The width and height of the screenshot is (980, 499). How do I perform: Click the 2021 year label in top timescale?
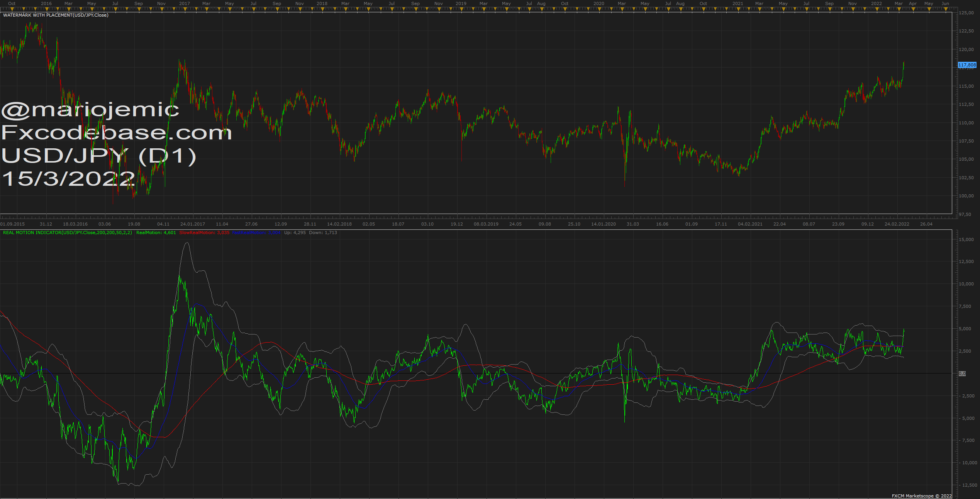click(x=738, y=3)
